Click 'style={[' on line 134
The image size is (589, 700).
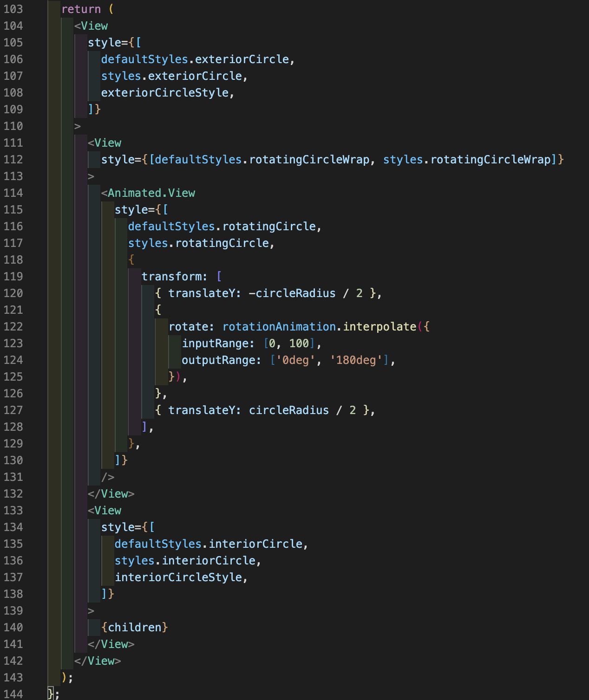click(128, 527)
